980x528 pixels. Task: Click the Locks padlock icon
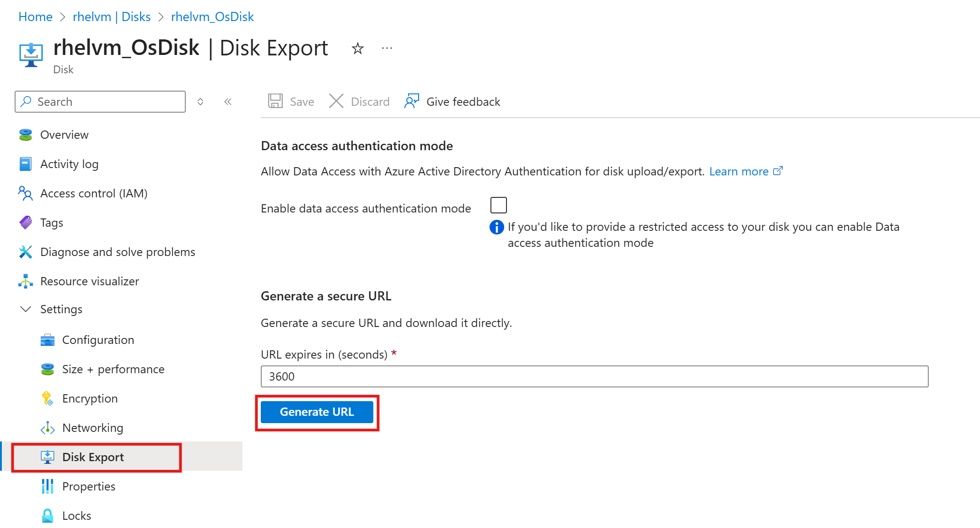click(47, 516)
